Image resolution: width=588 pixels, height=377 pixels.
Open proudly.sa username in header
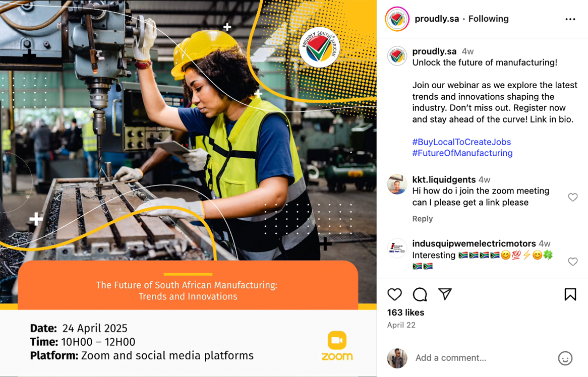437,19
